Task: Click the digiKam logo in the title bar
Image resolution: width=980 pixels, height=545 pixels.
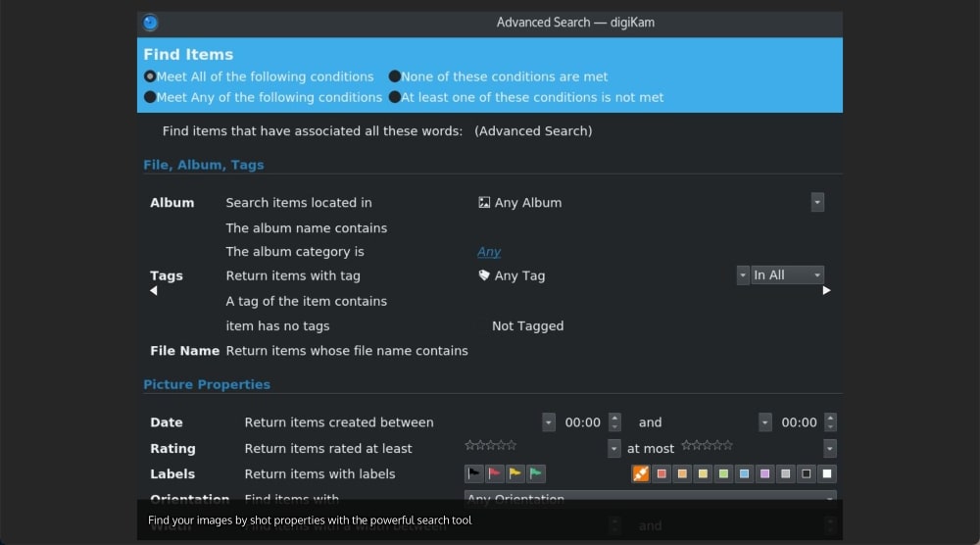Action: [x=150, y=23]
